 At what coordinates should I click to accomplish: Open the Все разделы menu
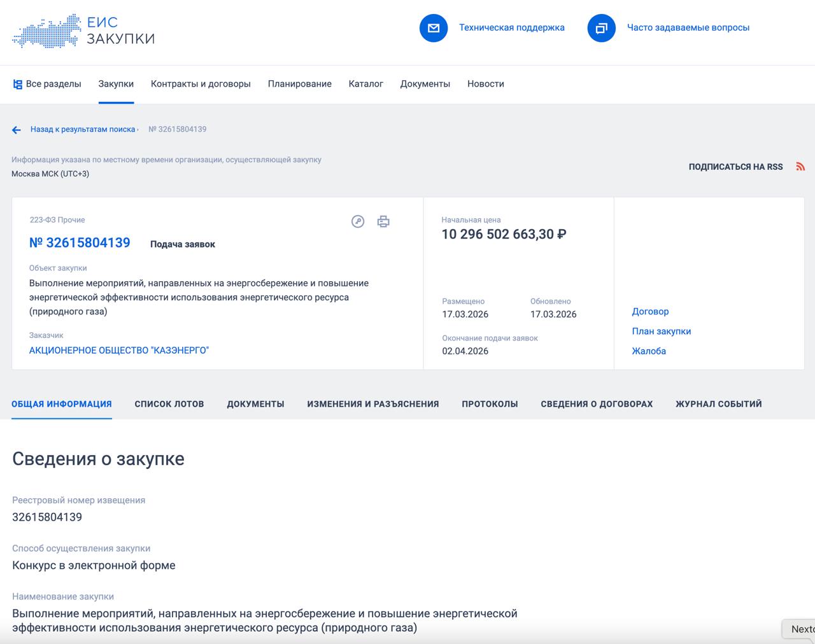47,84
